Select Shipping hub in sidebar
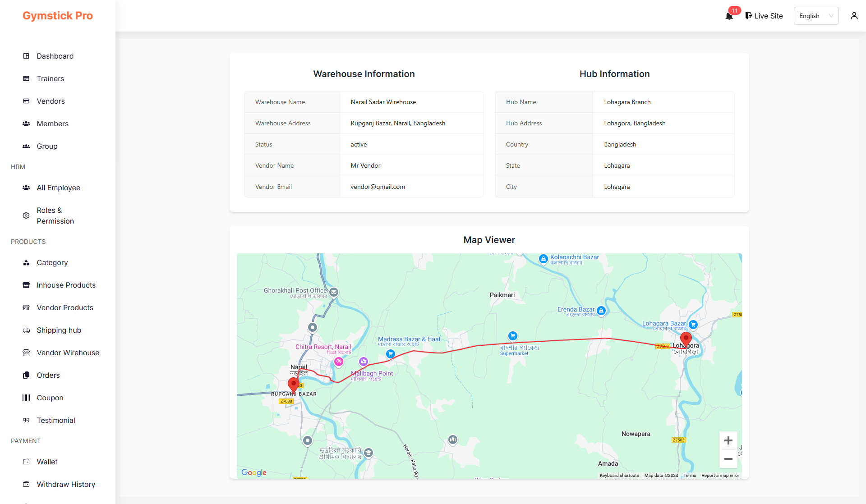Viewport: 866px width, 504px height. pos(59,330)
